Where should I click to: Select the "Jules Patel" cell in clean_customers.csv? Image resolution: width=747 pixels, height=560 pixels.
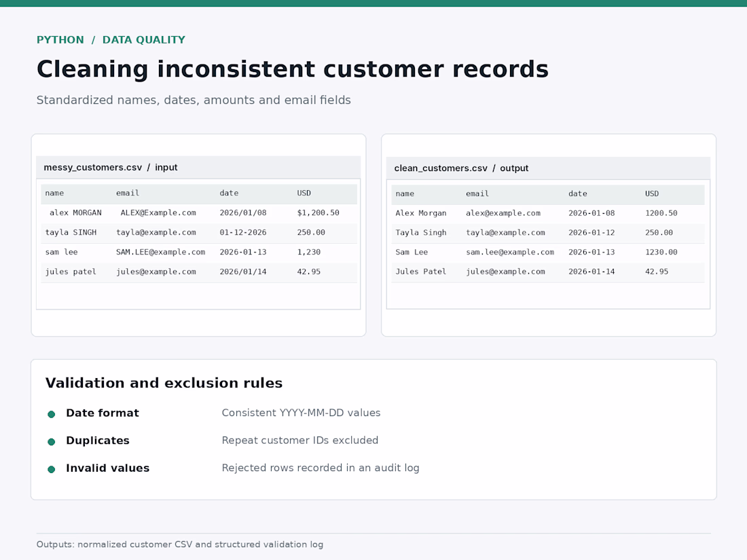(421, 272)
